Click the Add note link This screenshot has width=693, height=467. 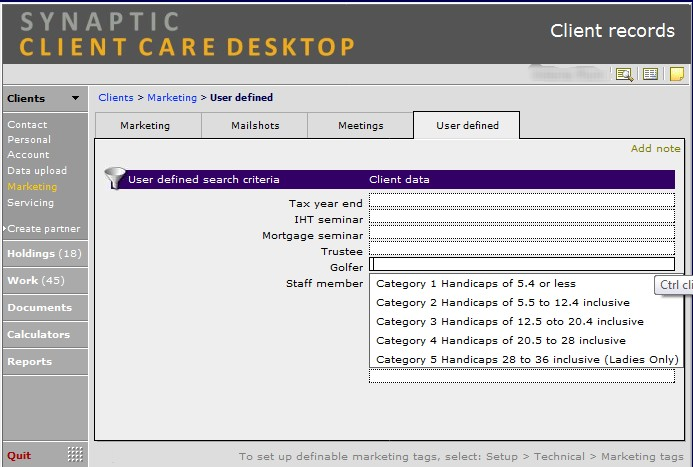655,148
